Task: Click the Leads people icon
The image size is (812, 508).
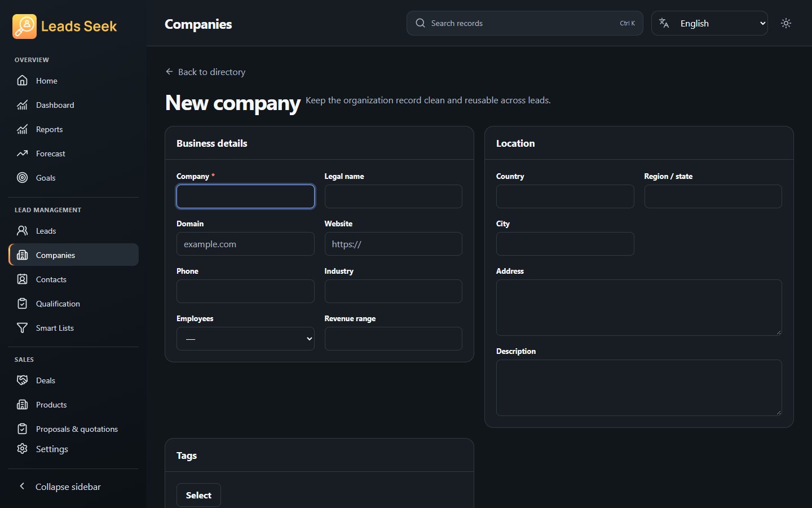Action: pos(22,231)
